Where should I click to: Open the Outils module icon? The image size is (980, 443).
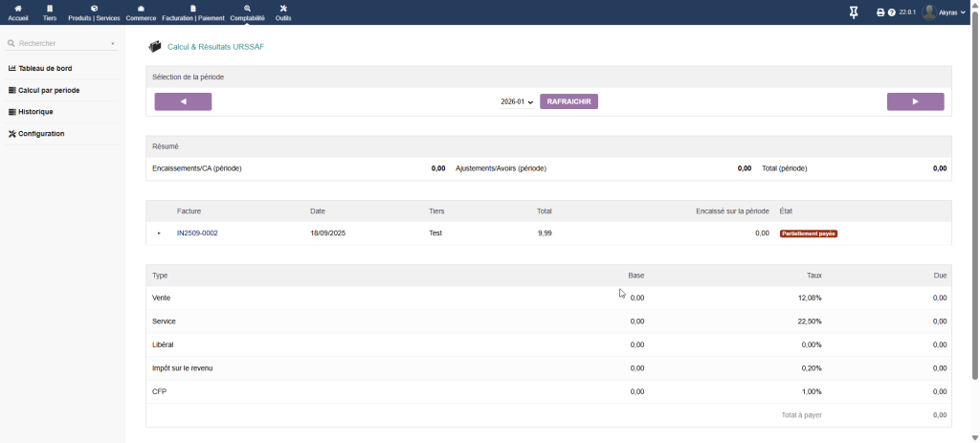click(x=283, y=9)
